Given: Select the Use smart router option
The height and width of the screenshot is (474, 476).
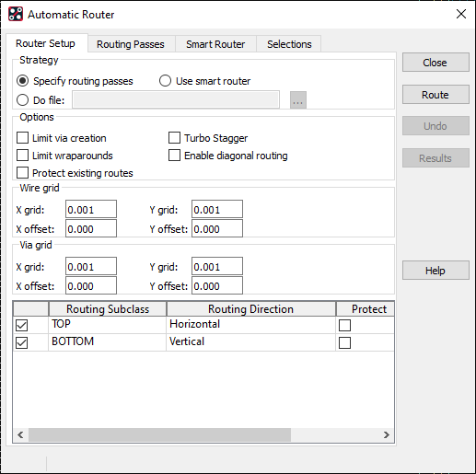Looking at the screenshot, I should click(x=165, y=81).
